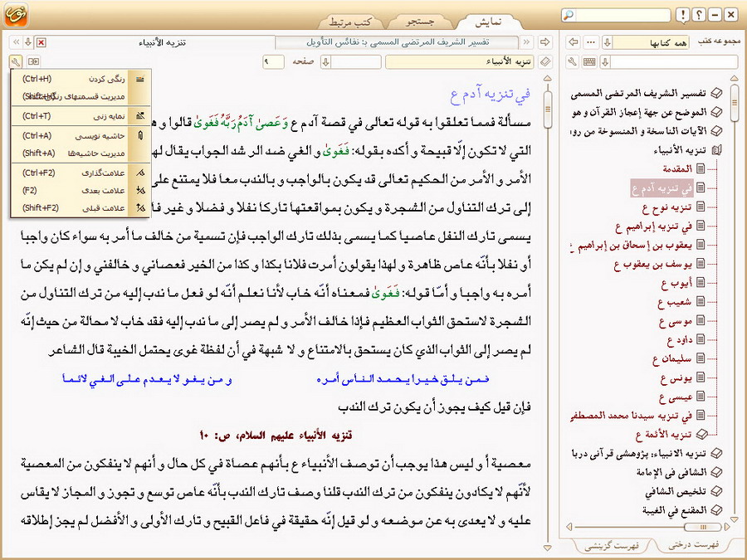The width and height of the screenshot is (747, 560).
Task: Click the horizontal scrollbar thumb under the book tree
Action: pos(703,527)
